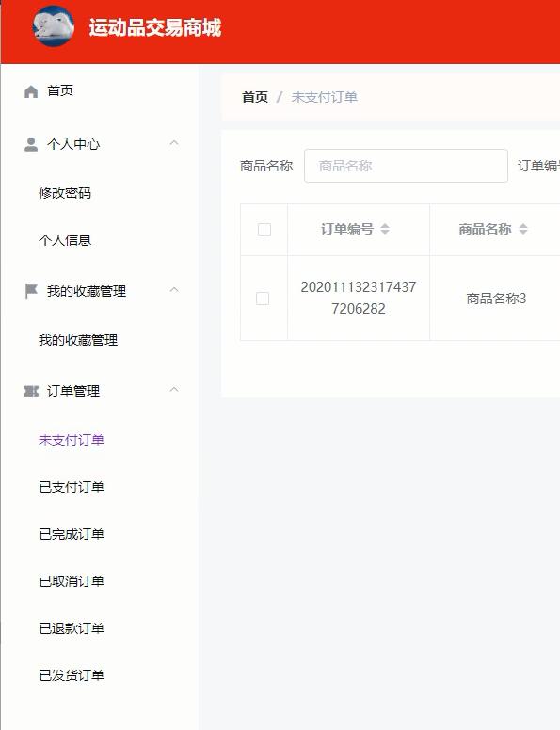Click 首页 breadcrumb link

pos(255,97)
